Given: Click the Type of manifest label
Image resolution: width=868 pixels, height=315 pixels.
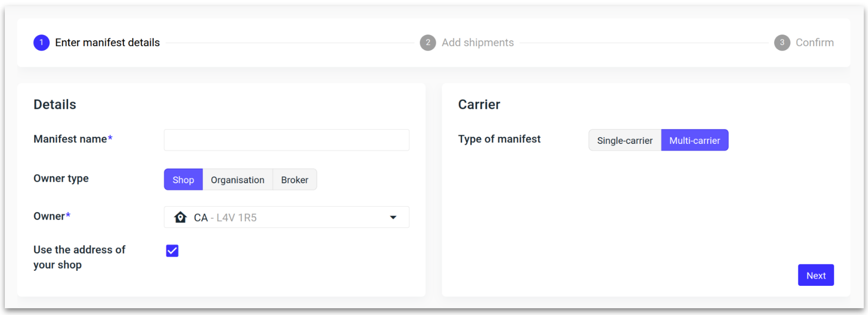Looking at the screenshot, I should 499,139.
